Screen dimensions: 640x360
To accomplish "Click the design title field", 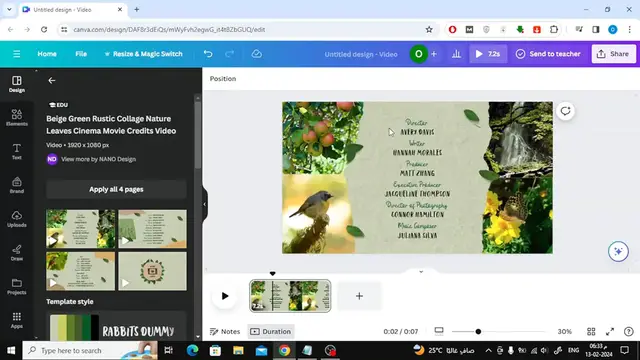I will (361, 54).
